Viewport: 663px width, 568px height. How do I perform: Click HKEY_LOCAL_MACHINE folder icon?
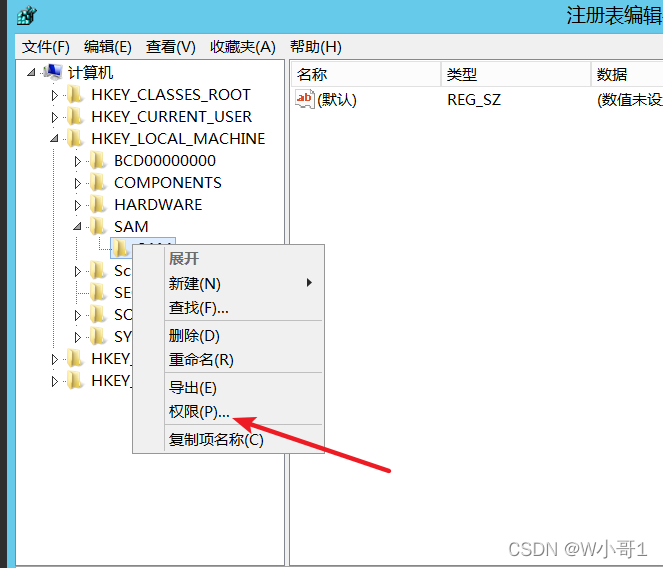75,138
